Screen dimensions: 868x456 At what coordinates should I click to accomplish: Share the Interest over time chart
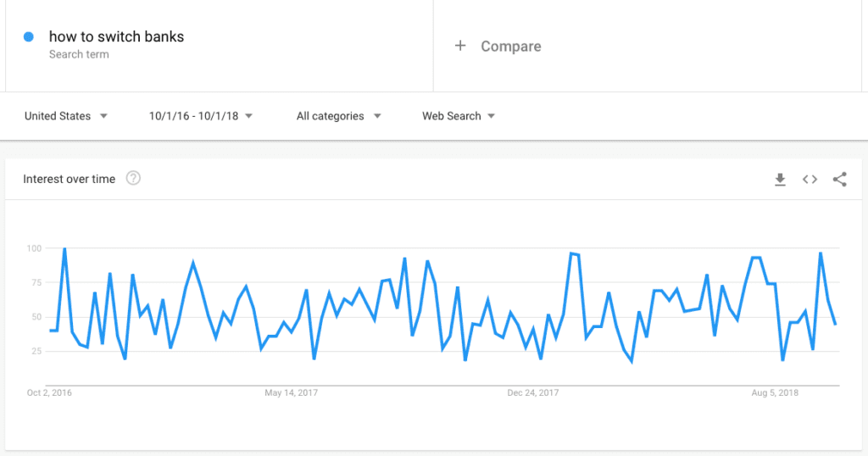point(840,180)
